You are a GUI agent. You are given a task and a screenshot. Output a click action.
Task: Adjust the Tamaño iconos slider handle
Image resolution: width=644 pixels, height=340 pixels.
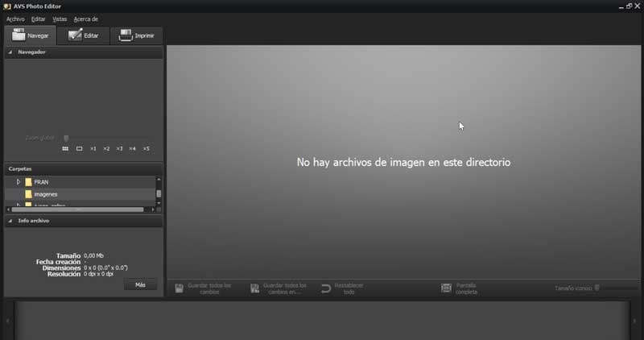pyautogui.click(x=597, y=288)
